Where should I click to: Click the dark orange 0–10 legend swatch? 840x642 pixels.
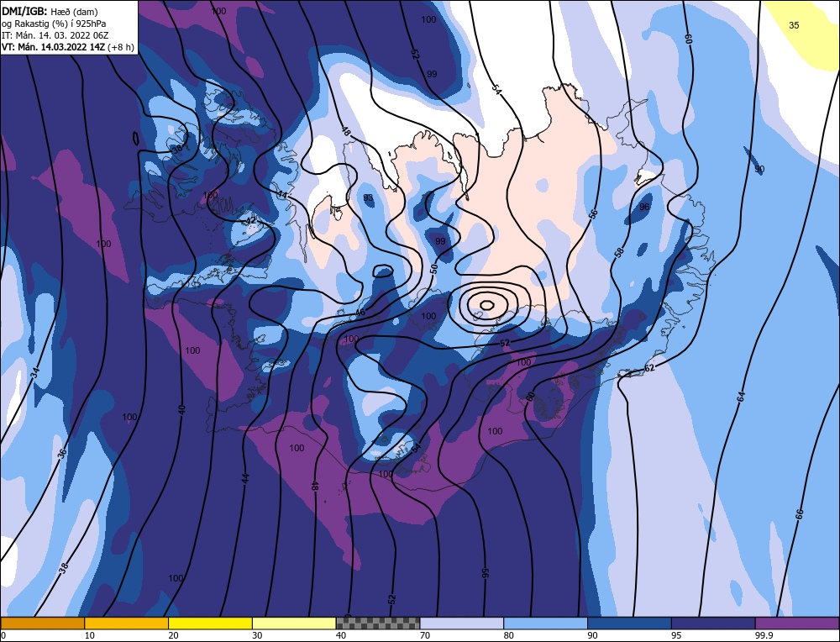43,623
